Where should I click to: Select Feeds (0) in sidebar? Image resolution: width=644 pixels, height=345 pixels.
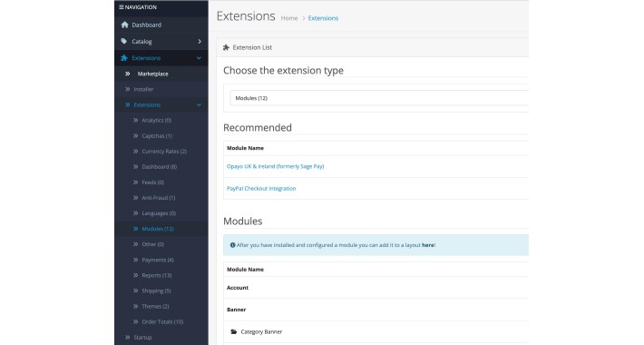click(x=152, y=182)
